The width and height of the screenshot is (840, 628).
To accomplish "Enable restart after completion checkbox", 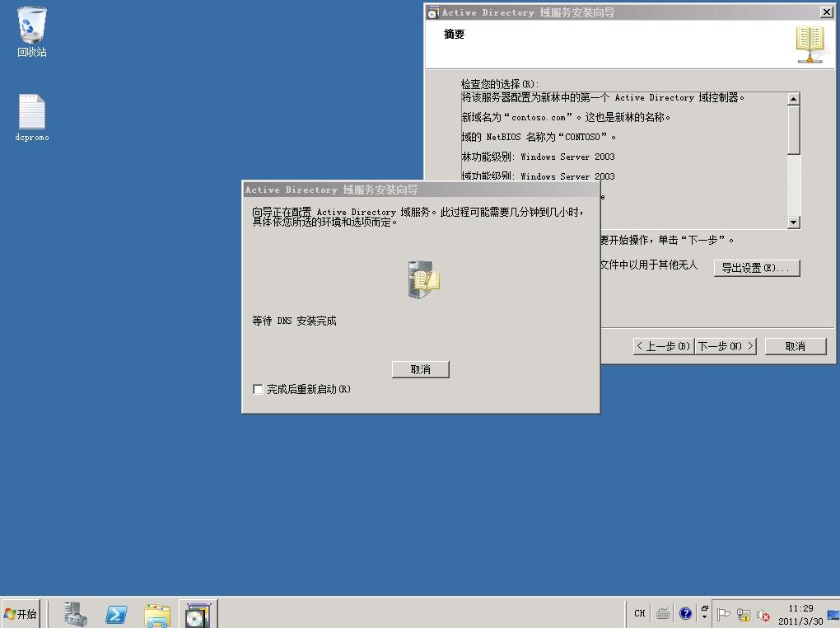I will [x=258, y=389].
